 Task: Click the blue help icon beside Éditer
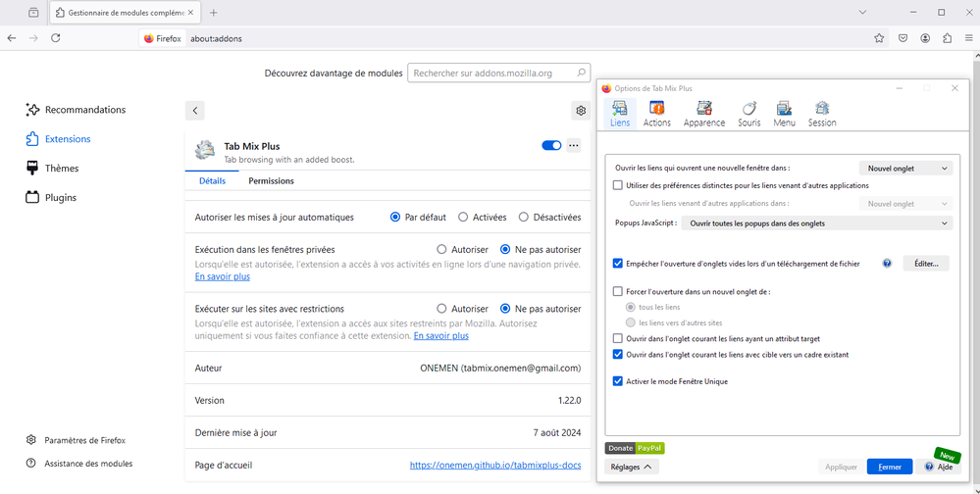886,264
